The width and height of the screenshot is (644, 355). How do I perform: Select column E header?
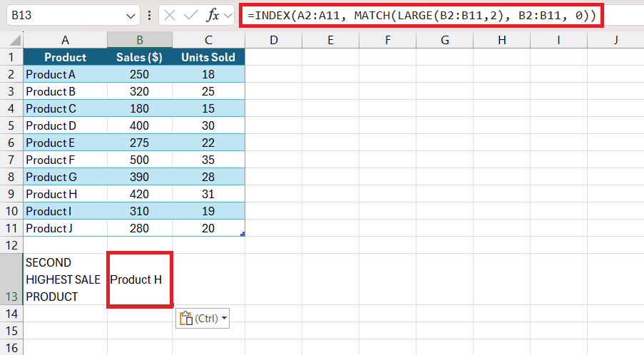click(x=331, y=40)
